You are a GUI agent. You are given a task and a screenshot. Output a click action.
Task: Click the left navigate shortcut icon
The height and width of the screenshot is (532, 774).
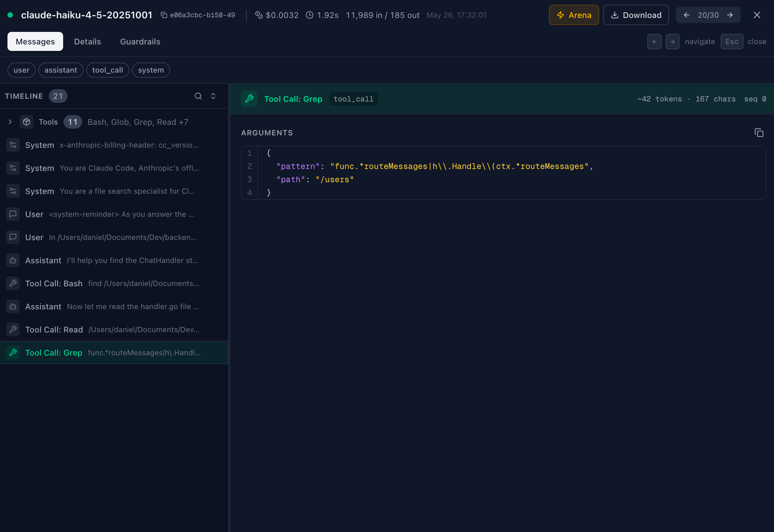pos(654,41)
